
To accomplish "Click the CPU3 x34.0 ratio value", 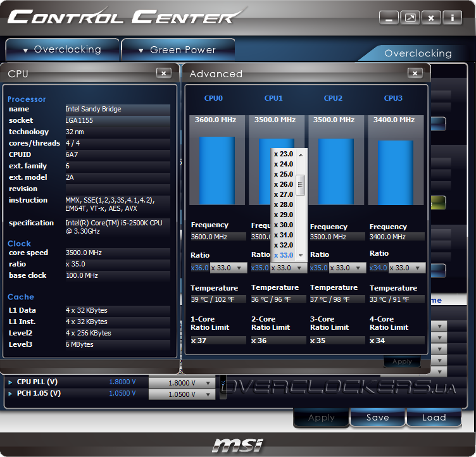I will [379, 268].
